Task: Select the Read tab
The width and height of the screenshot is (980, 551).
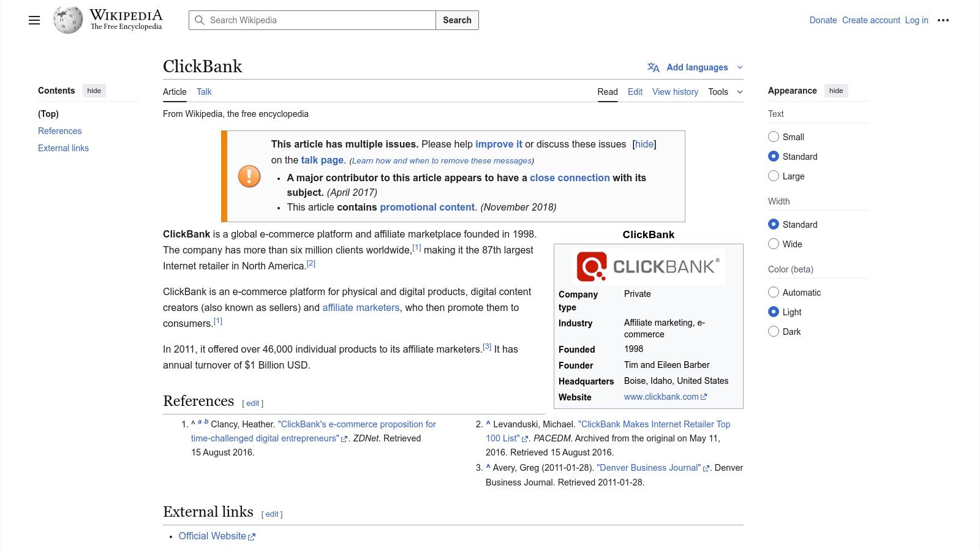Action: point(608,92)
